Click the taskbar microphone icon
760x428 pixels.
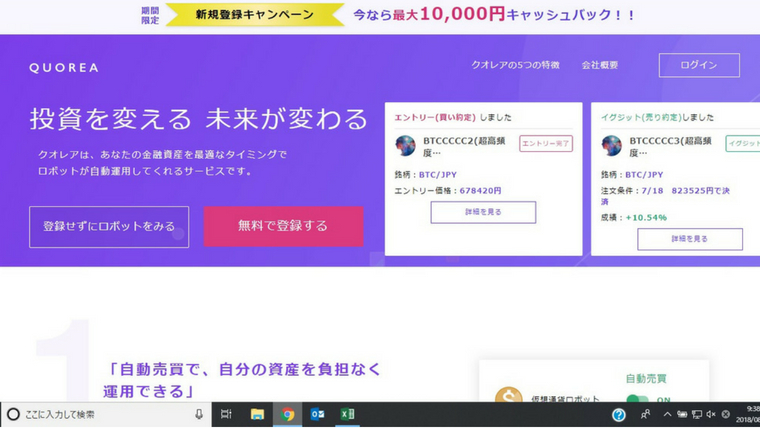point(199,414)
